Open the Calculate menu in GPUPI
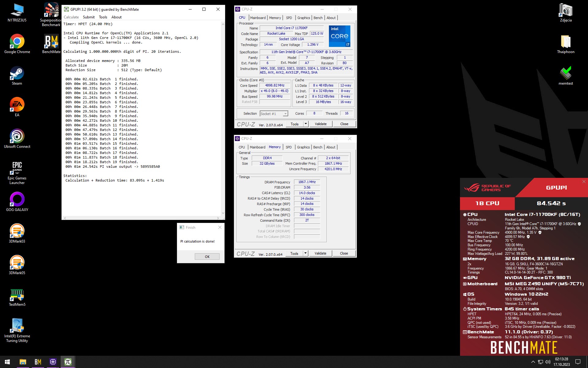The width and height of the screenshot is (588, 368). (71, 17)
